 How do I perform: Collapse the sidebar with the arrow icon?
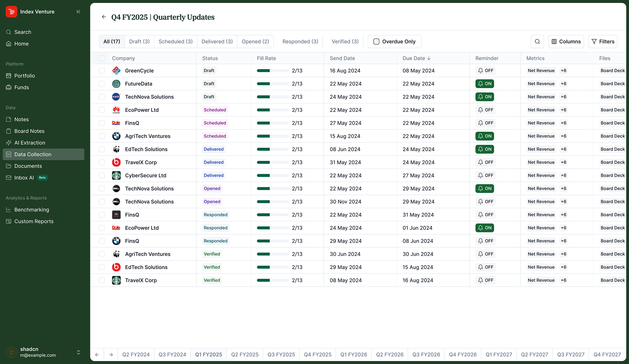[x=78, y=12]
